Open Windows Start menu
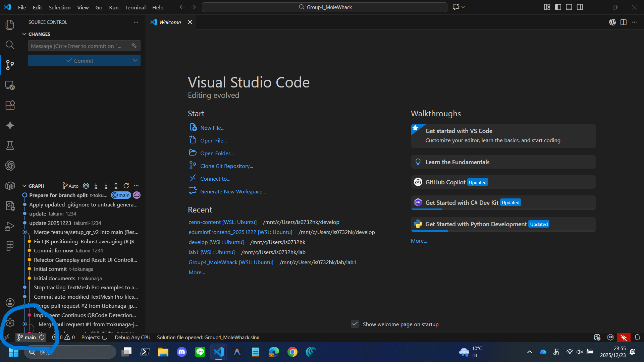Image resolution: width=644 pixels, height=362 pixels. click(x=13, y=352)
